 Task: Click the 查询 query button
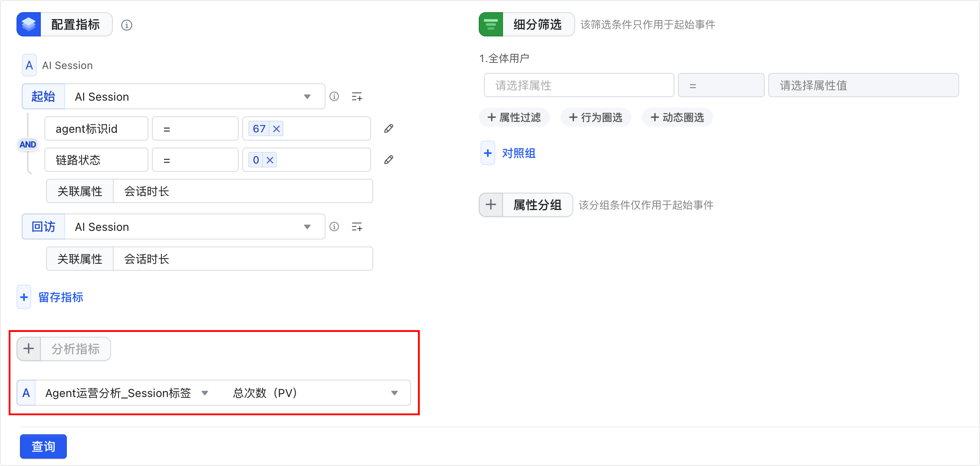coord(43,446)
